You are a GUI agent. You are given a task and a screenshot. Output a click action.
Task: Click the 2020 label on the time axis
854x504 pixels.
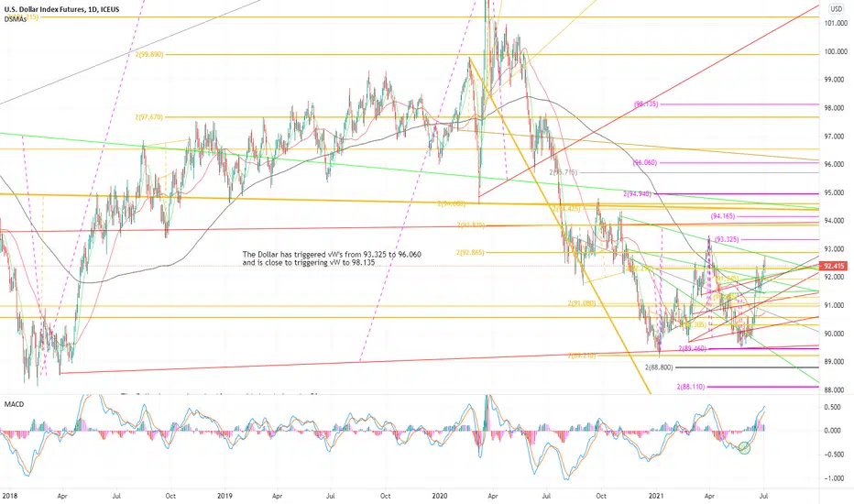click(439, 496)
